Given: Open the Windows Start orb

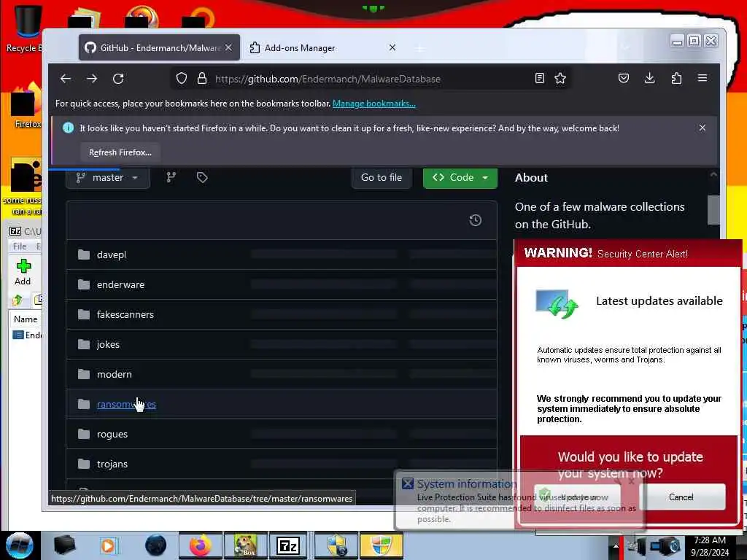Looking at the screenshot, I should coord(20,545).
